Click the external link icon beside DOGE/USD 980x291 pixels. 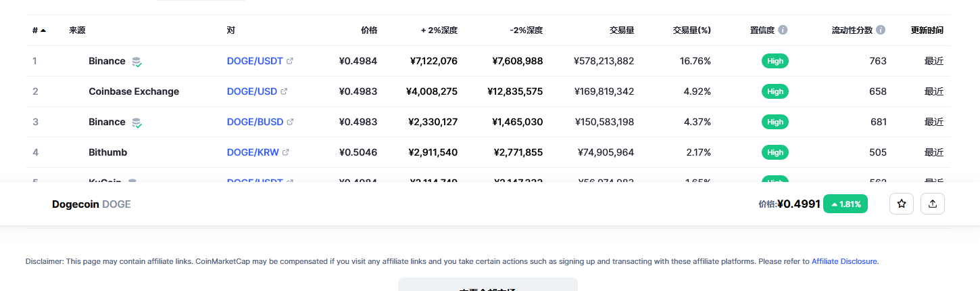coord(284,91)
